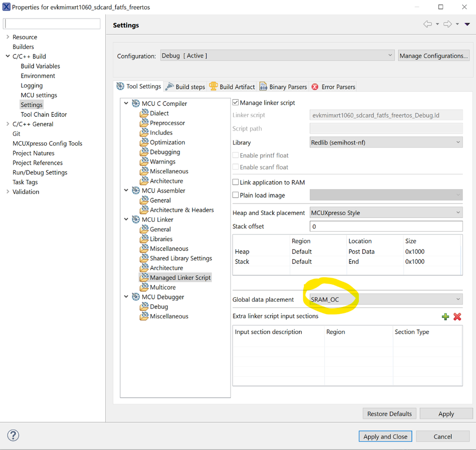Click Restore Defaults button
This screenshot has height=450, width=476.
coord(389,414)
